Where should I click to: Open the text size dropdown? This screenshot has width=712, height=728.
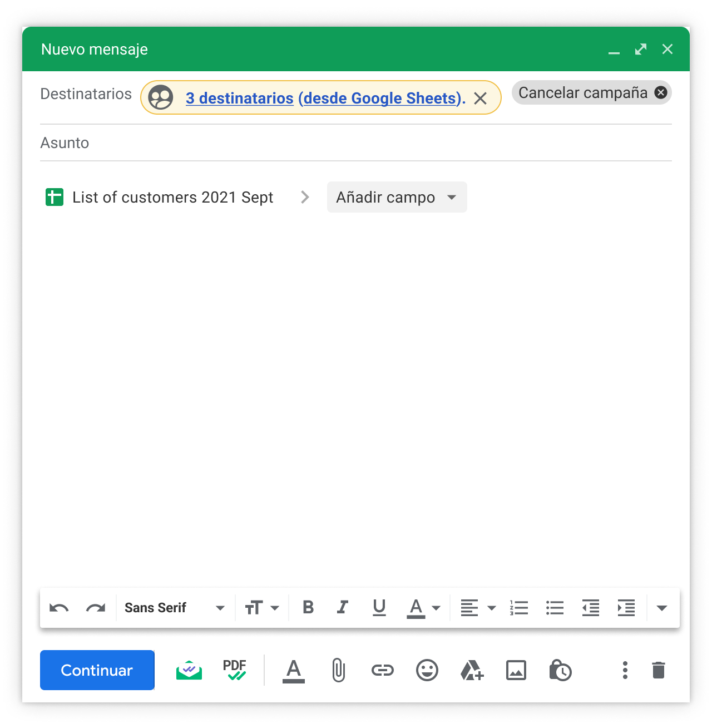pos(262,608)
